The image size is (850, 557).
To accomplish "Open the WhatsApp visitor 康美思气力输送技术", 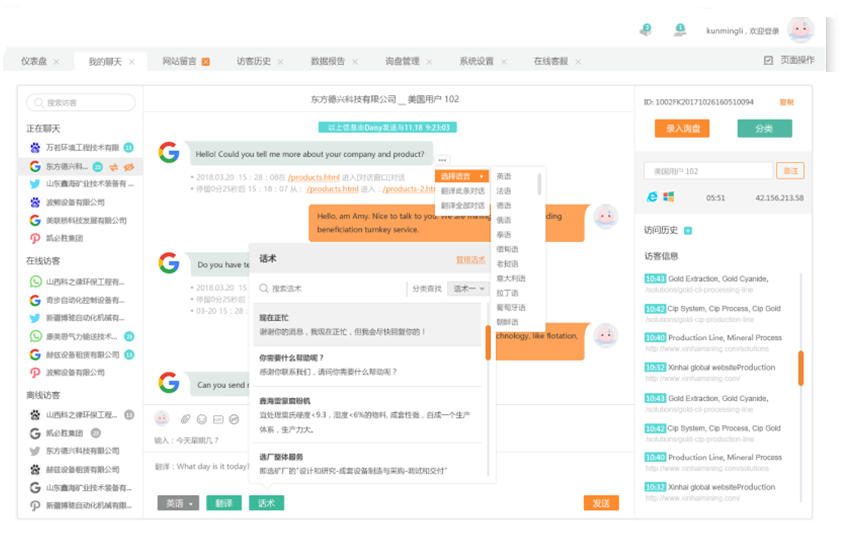I will click(x=80, y=336).
